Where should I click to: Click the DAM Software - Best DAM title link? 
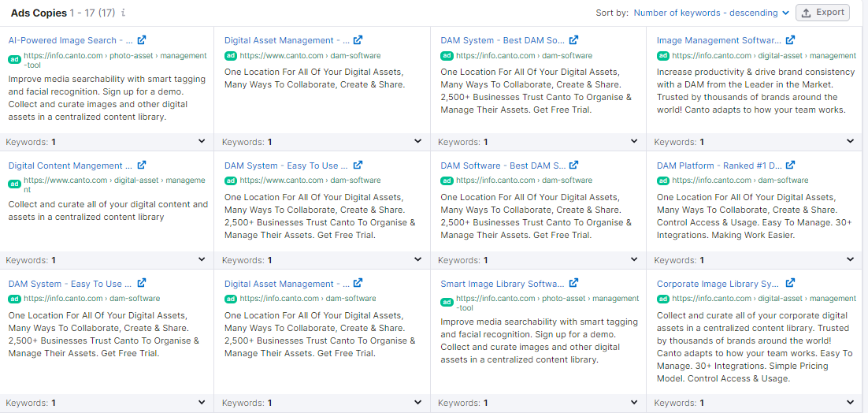pos(502,166)
